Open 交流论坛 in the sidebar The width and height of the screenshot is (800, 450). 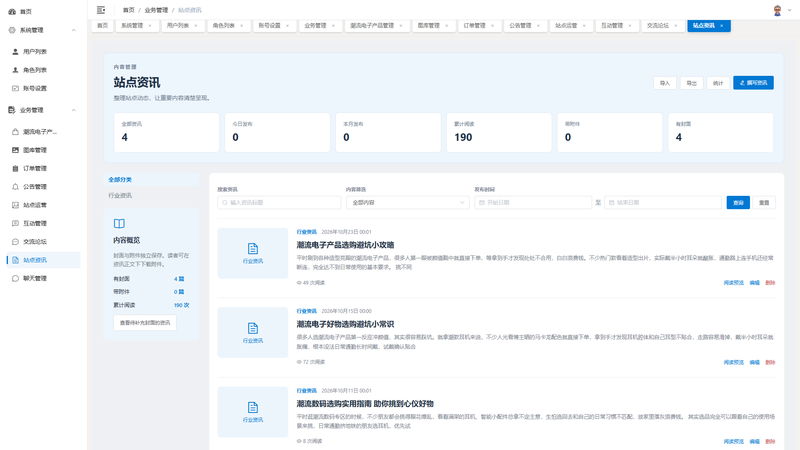pos(35,242)
